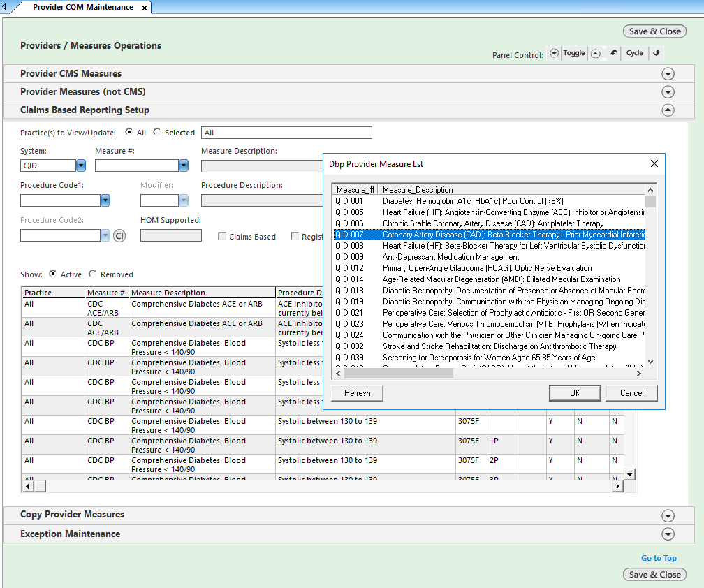Close the Dbp Provider Measure Lst dialog
704x588 pixels.
coord(654,164)
